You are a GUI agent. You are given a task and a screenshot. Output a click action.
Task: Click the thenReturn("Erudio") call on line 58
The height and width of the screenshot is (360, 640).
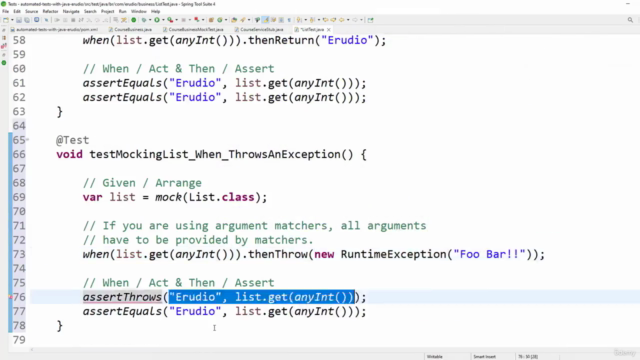click(x=313, y=40)
